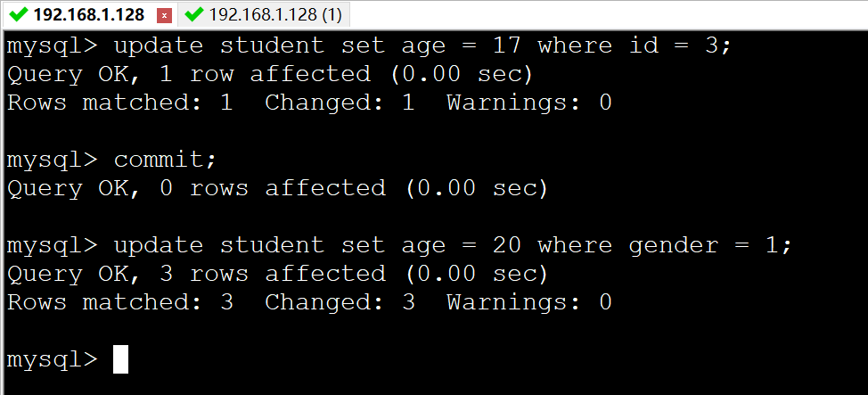Click the green checkmark on the first tab
This screenshot has height=395, width=868.
pyautogui.click(x=17, y=15)
